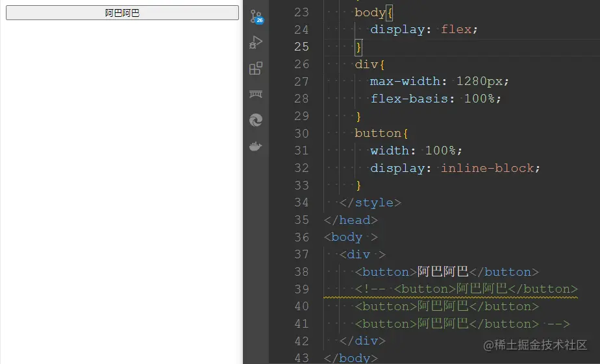Viewport: 600px width, 364px height.
Task: Click the closing brace on line 29
Action: coord(358,116)
